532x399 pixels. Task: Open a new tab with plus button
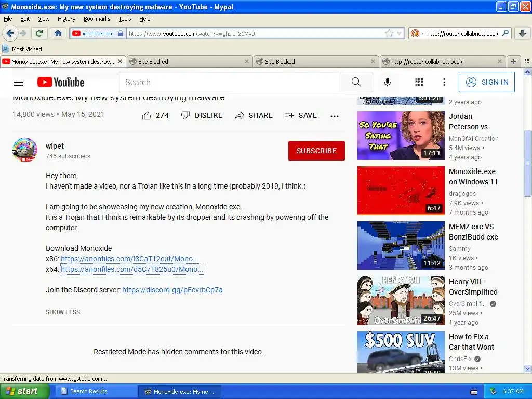pos(514,61)
